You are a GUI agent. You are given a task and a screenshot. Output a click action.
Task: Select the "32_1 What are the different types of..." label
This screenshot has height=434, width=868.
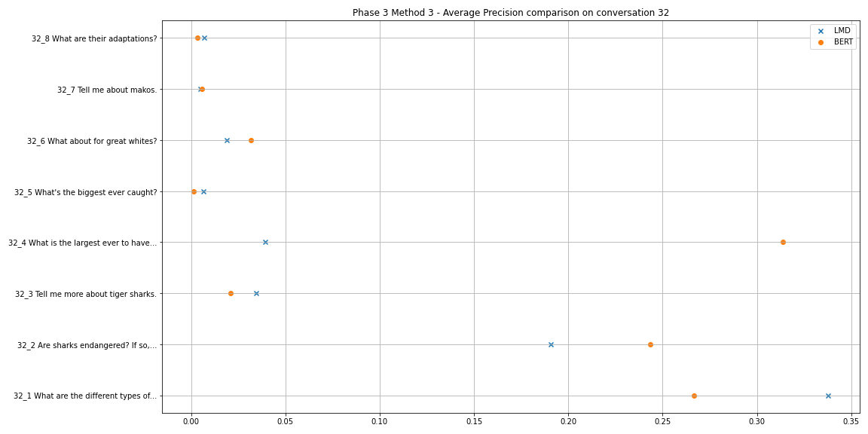pyautogui.click(x=85, y=396)
